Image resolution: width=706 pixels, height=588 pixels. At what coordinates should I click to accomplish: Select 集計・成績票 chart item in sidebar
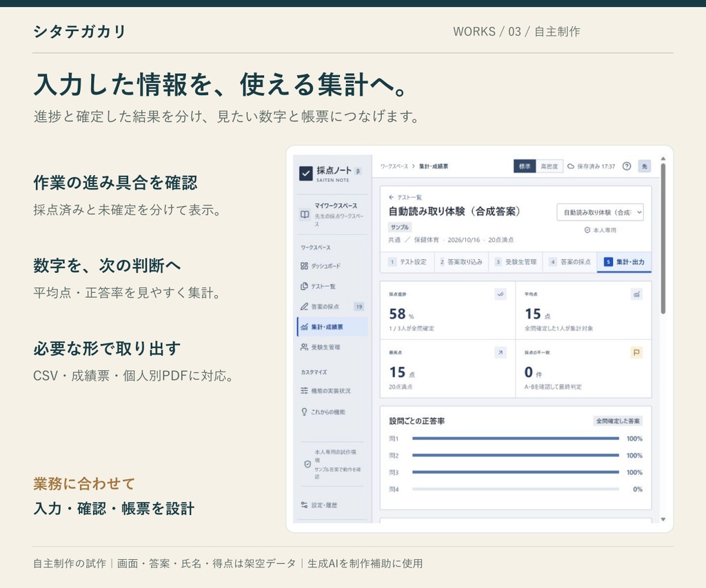coord(332,327)
